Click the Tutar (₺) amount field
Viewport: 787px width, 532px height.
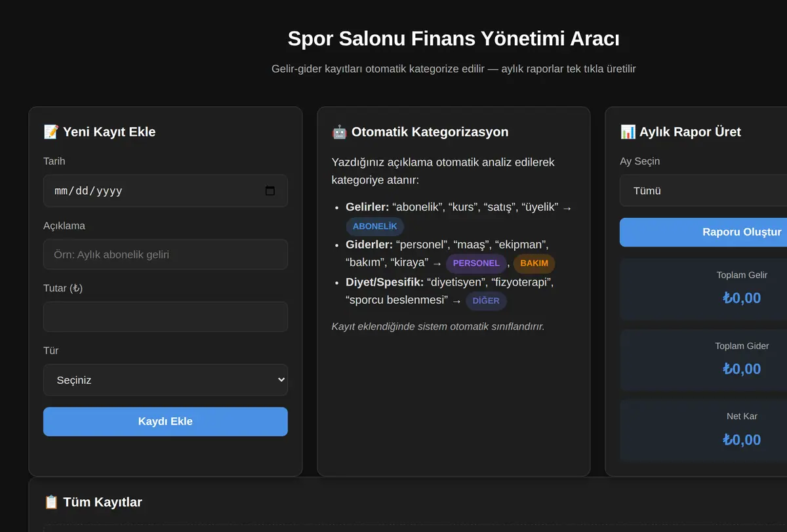coord(165,317)
